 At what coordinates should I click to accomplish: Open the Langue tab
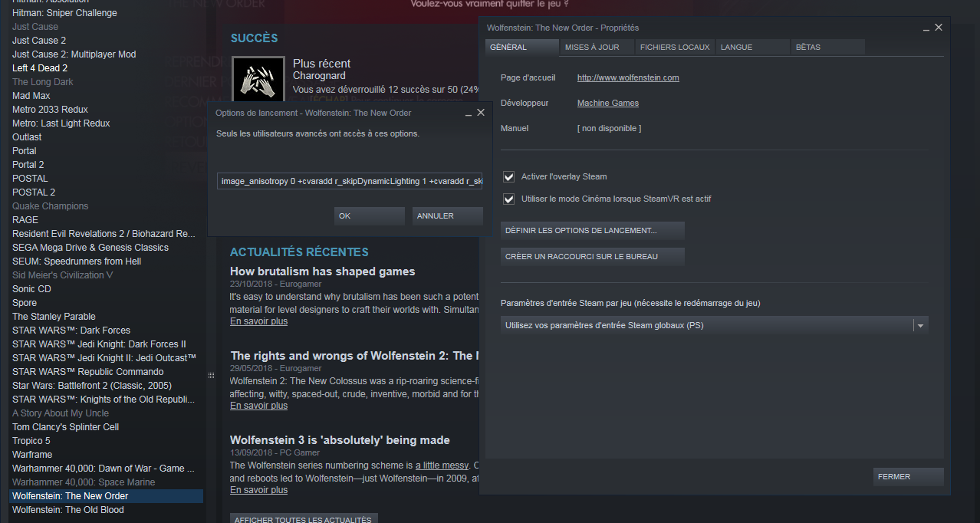[x=752, y=47]
